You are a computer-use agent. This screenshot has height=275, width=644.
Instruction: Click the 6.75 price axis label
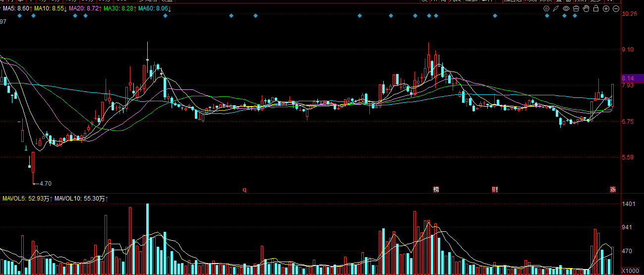tap(628, 122)
